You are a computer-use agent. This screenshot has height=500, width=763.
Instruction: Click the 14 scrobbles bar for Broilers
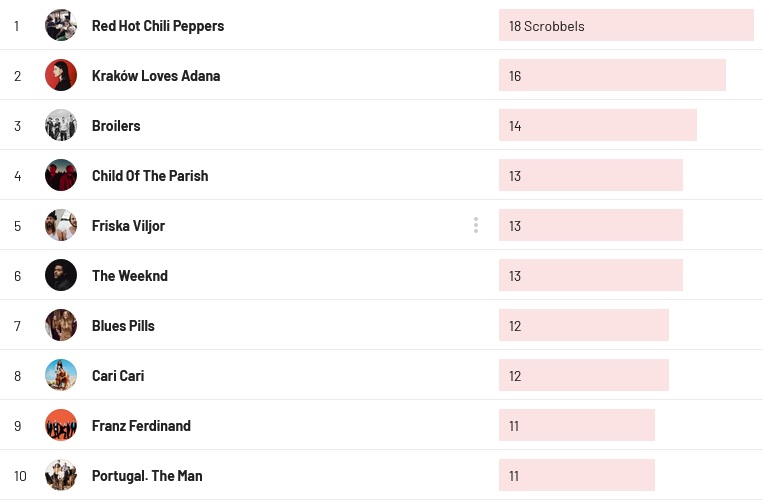[x=598, y=126]
